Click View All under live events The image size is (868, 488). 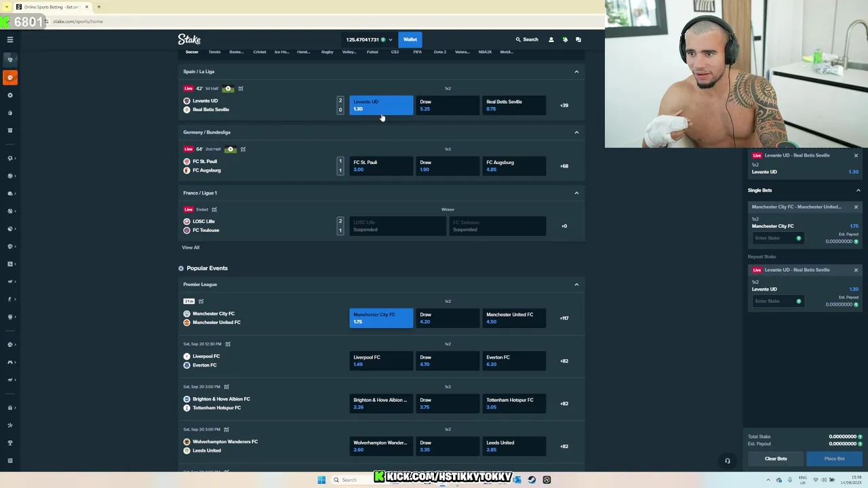click(191, 247)
